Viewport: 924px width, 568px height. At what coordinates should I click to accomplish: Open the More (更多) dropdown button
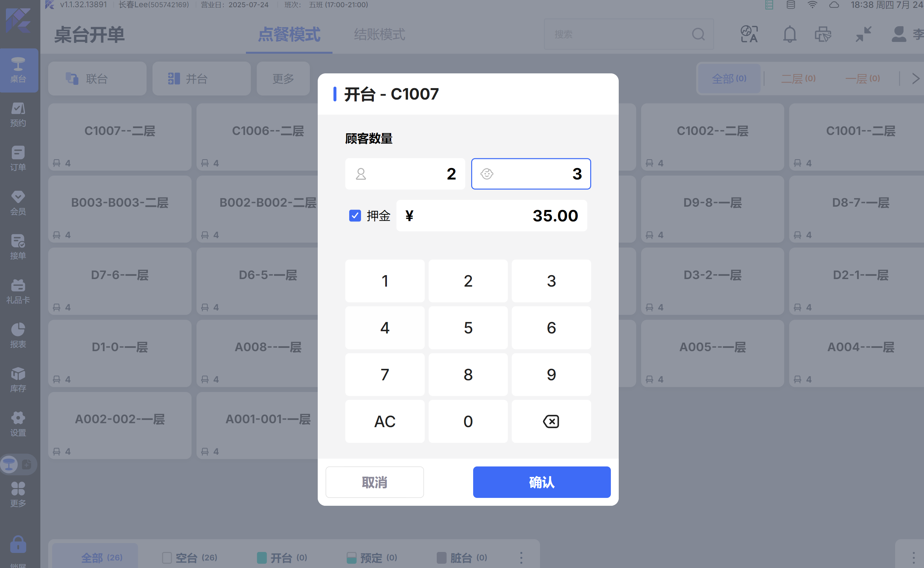pyautogui.click(x=283, y=79)
